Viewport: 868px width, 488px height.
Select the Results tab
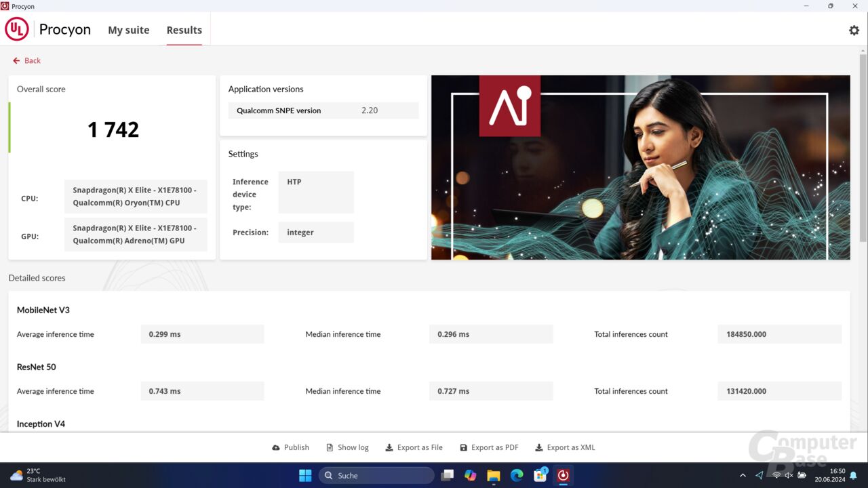click(184, 30)
